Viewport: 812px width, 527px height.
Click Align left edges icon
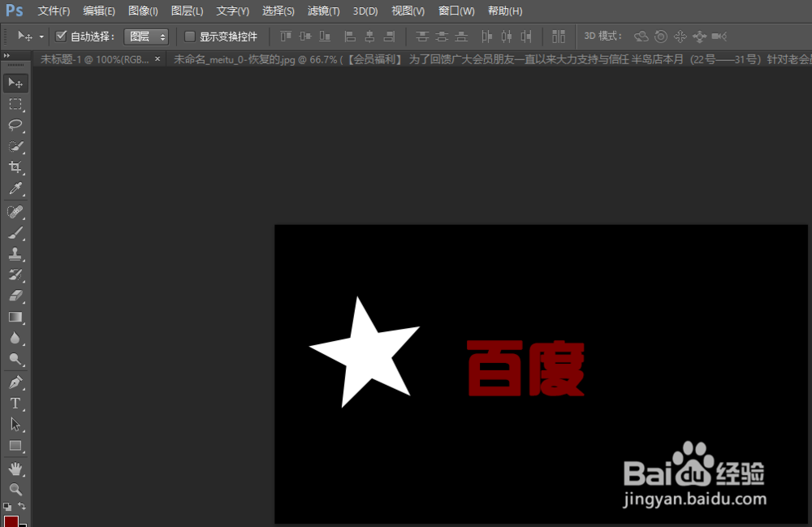click(350, 37)
